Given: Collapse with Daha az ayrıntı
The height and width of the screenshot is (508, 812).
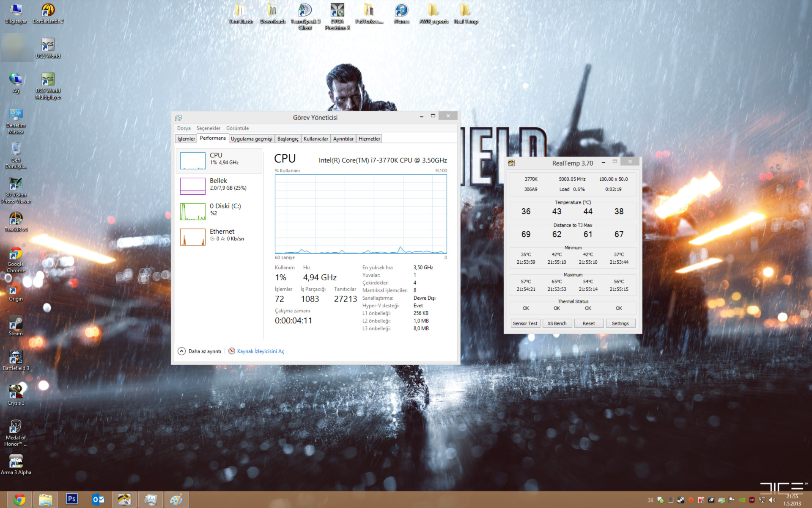Looking at the screenshot, I should pos(200,351).
